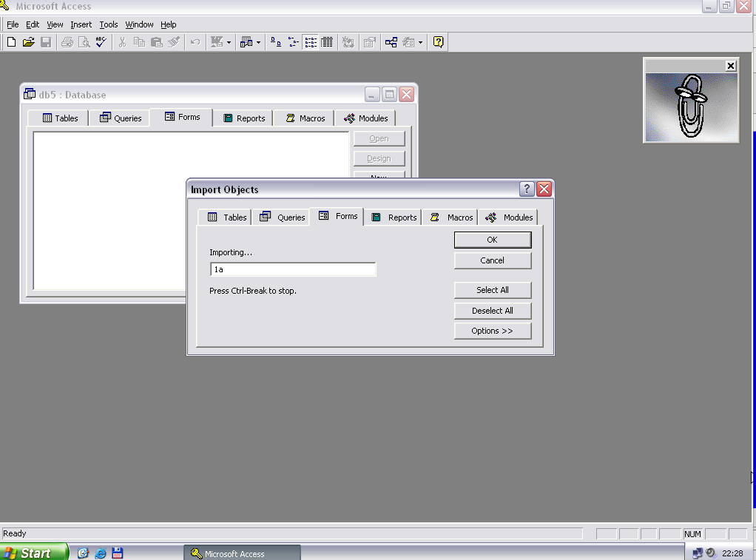Select Modules tab in db5 Database window
Image resolution: width=756 pixels, height=560 pixels.
pyautogui.click(x=365, y=118)
